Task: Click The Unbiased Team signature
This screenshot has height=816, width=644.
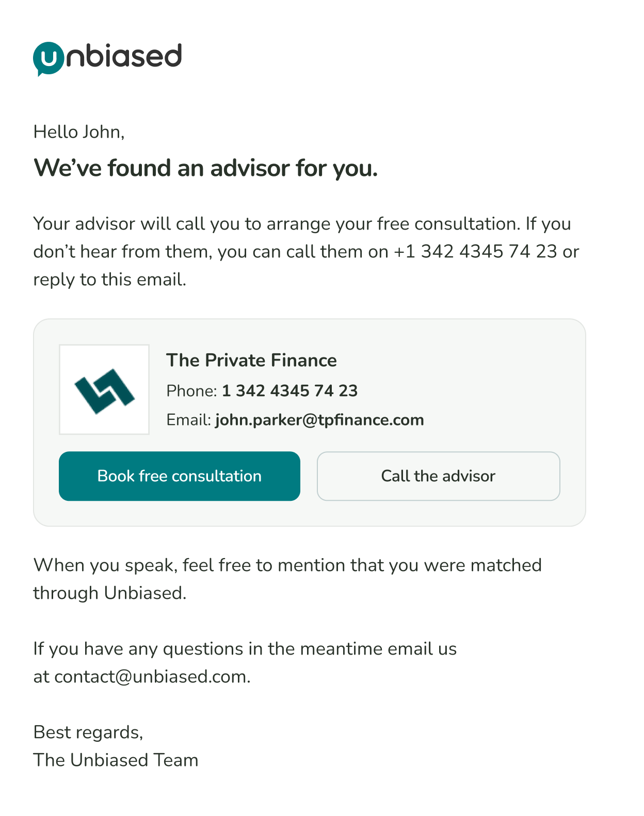Action: click(x=116, y=760)
